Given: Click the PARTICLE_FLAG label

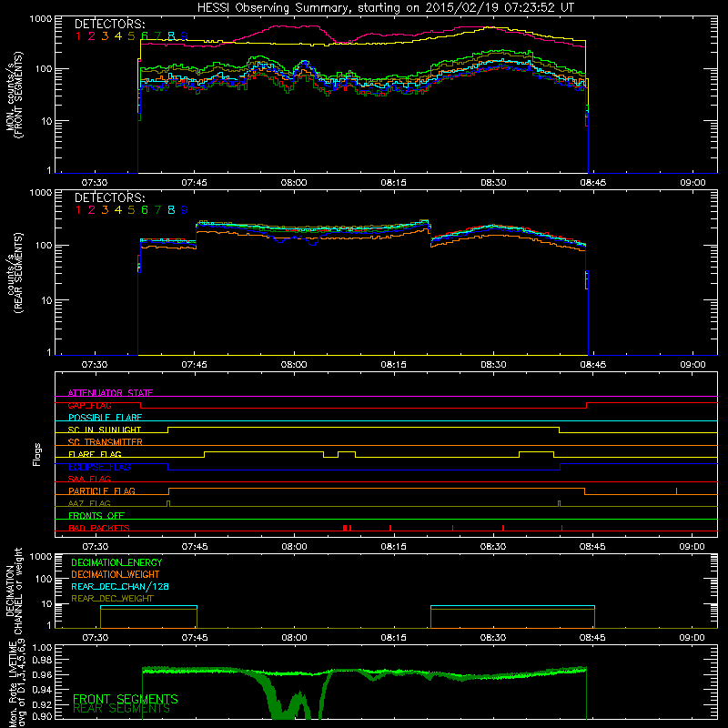Looking at the screenshot, I should point(102,490).
